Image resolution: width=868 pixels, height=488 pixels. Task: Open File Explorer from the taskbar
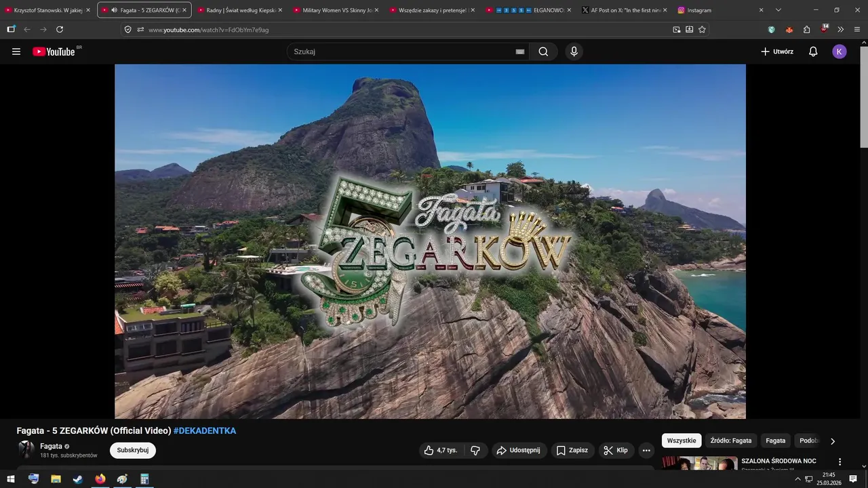(x=56, y=479)
